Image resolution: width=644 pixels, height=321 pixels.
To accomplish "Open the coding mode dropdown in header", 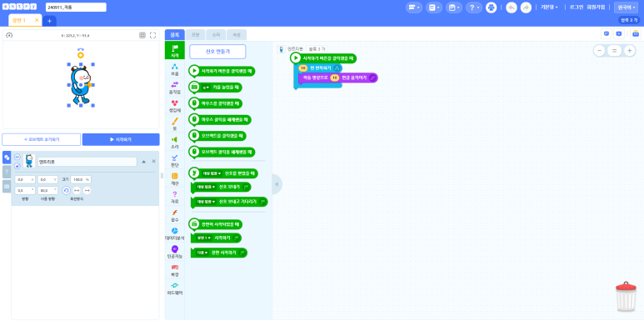I will tap(414, 8).
